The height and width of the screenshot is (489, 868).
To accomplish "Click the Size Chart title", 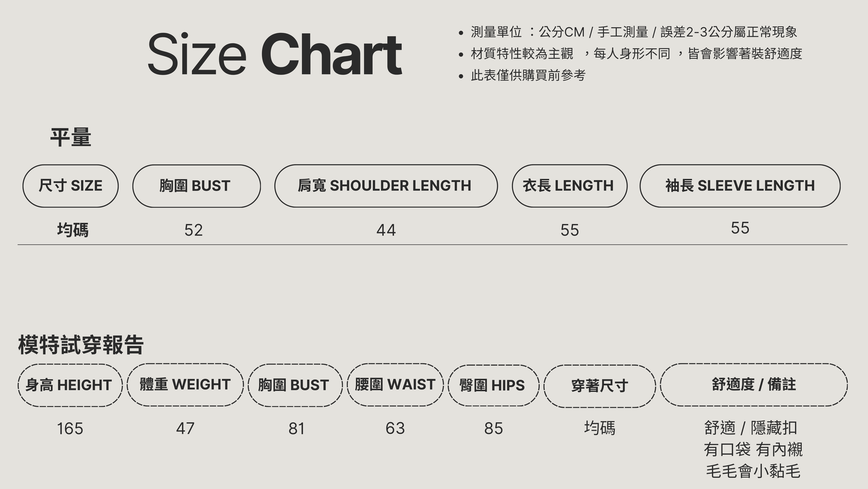I will coord(275,54).
